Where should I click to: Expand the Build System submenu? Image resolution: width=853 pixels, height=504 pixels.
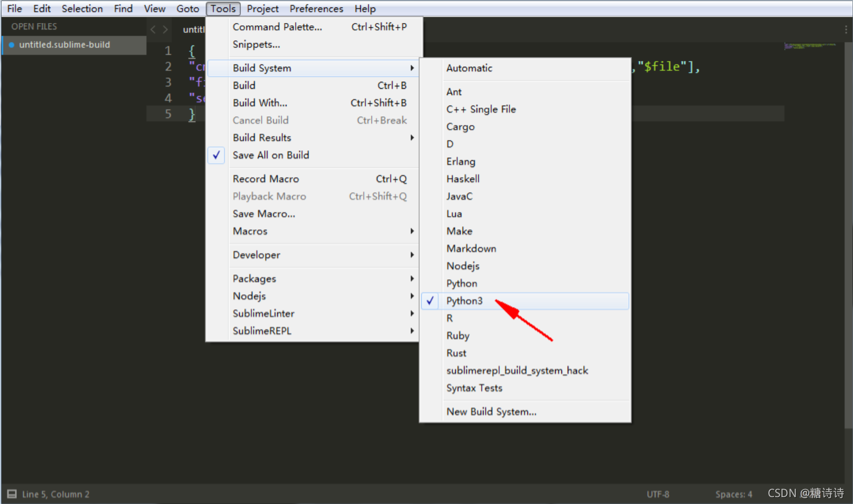click(x=313, y=68)
